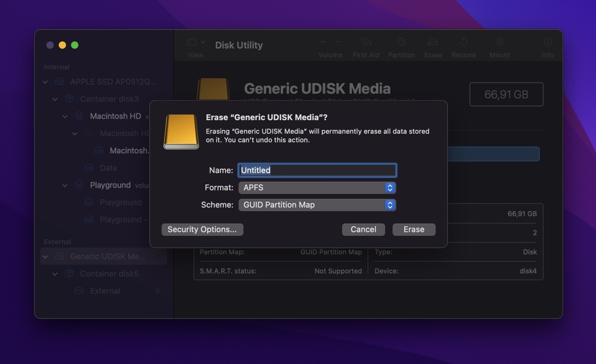Click the Name field containing Untitled
The width and height of the screenshot is (596, 364).
coord(317,170)
